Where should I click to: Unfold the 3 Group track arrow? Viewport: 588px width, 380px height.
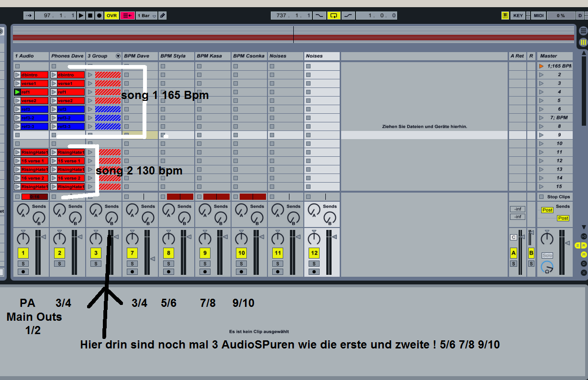pyautogui.click(x=118, y=56)
